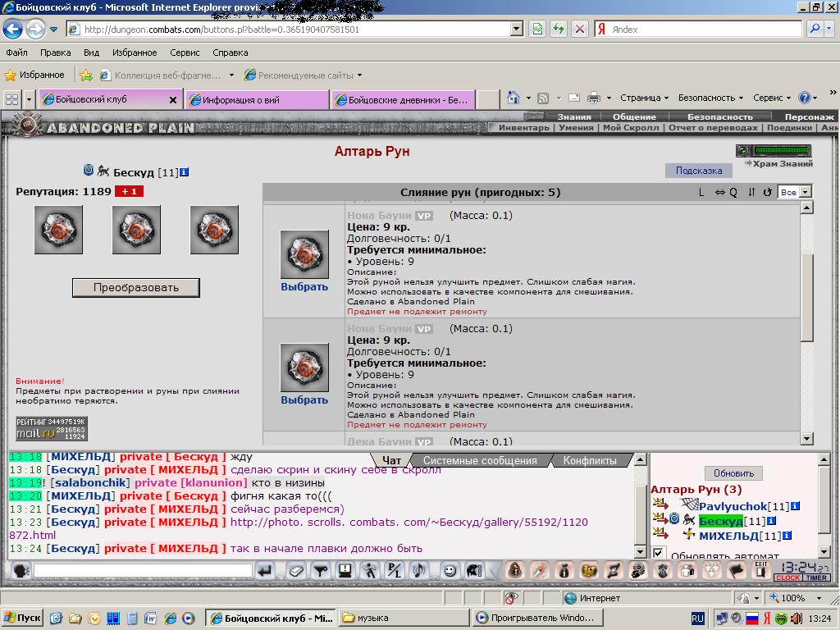Toggle the Обновлять автомат checkbox
840x630 pixels.
pos(659,552)
